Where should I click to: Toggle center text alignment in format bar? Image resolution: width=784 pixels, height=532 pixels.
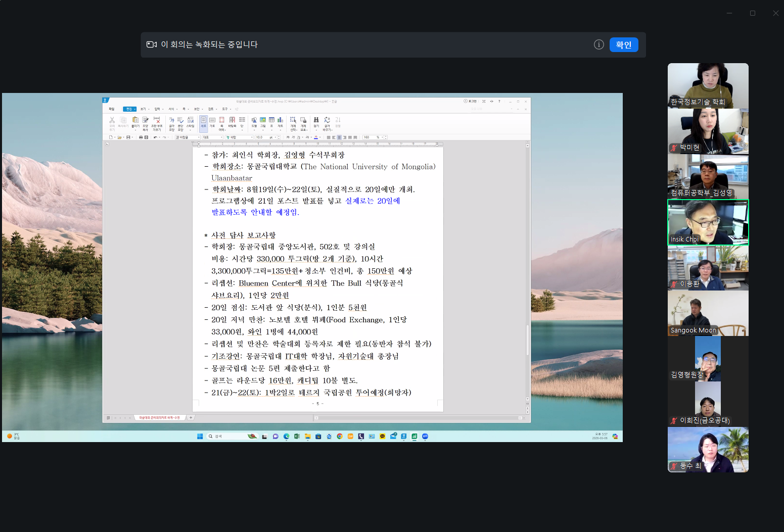(x=339, y=137)
